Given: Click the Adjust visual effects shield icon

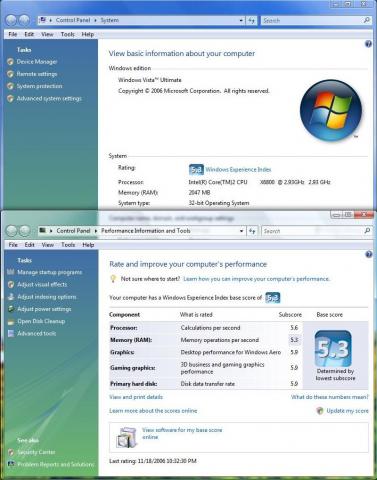Looking at the screenshot, I should [11, 284].
